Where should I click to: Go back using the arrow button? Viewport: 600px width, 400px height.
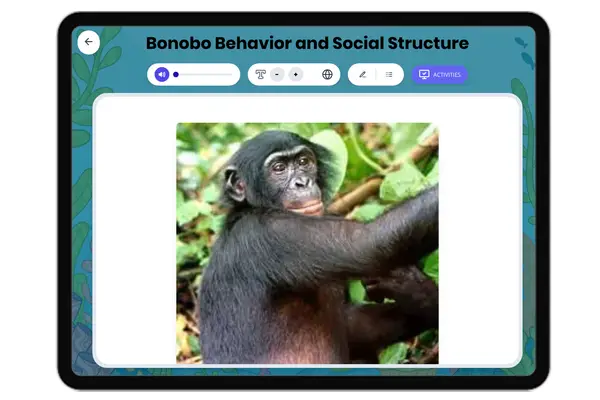(x=88, y=42)
